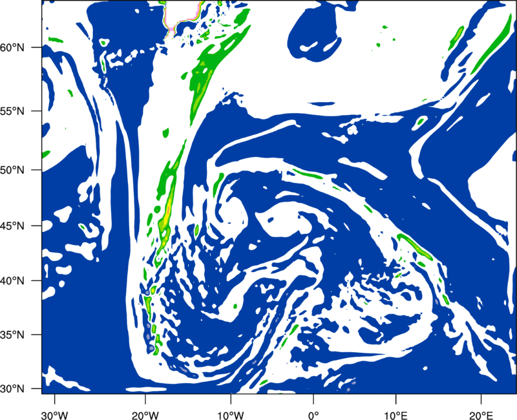The image size is (517, 420).
Task: Click the 40°N latitude label
Action: pyautogui.click(x=12, y=281)
